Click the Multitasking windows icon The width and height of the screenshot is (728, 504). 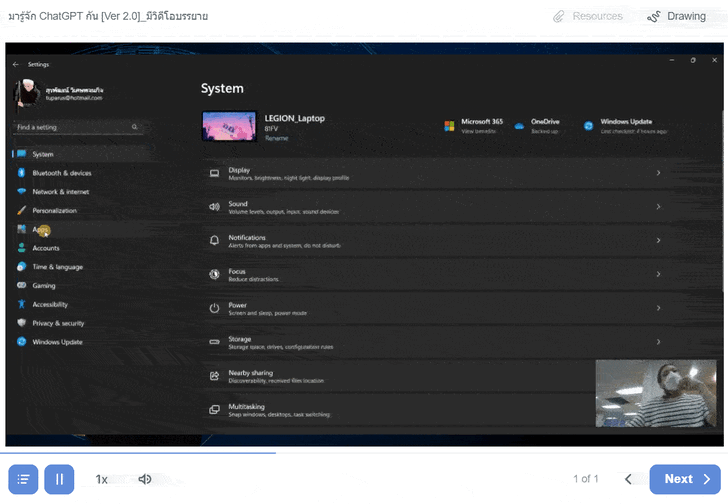(x=214, y=410)
